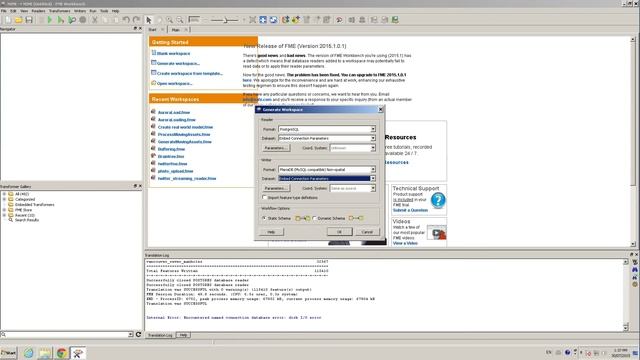Viewport: 640px width, 360px height.
Task: Click the Submit a Question link
Action: [410, 210]
